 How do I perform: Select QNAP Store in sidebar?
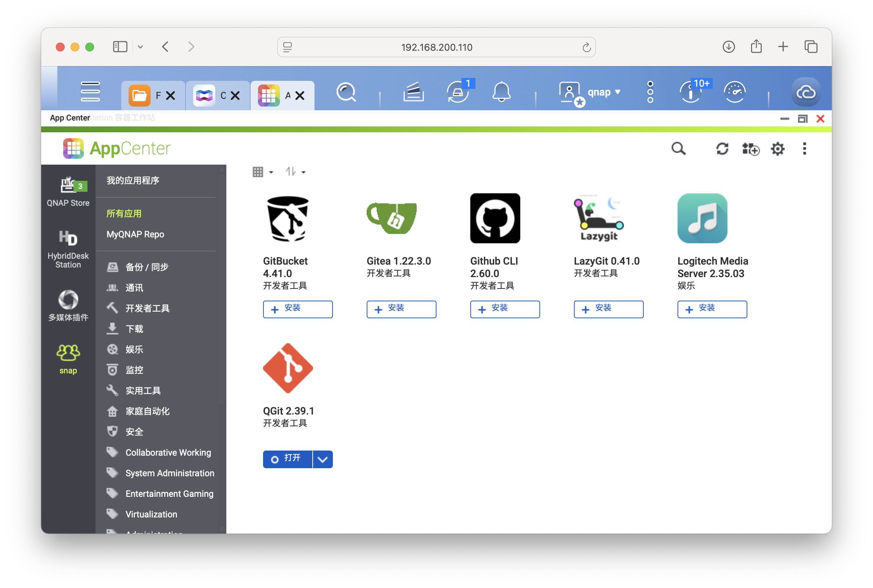pyautogui.click(x=68, y=191)
